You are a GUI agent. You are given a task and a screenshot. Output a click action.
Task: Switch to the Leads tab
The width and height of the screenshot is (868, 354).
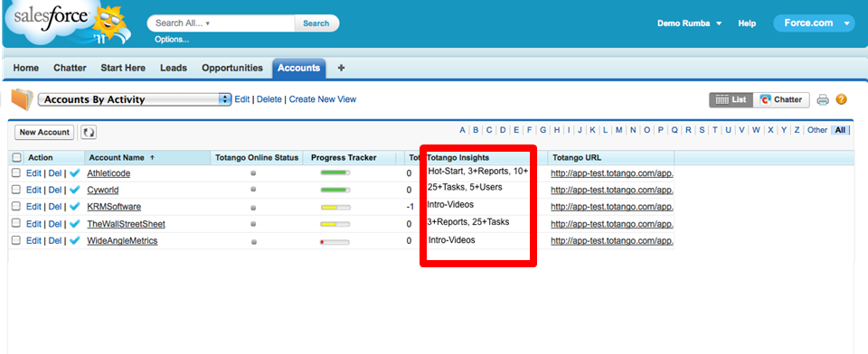[174, 68]
